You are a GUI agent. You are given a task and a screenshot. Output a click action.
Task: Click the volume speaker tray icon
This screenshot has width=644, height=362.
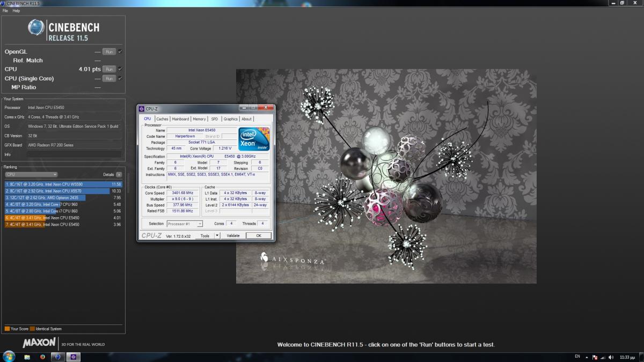click(611, 357)
